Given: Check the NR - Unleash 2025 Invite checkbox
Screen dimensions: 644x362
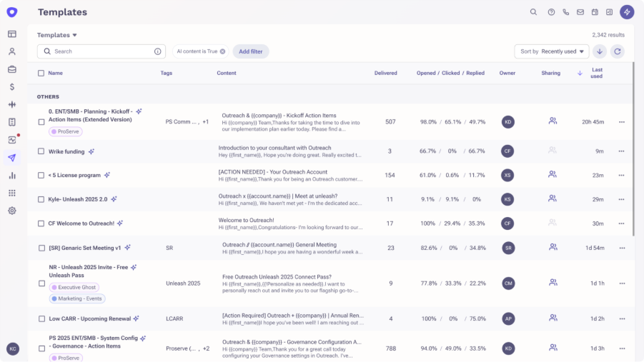Looking at the screenshot, I should (x=41, y=283).
